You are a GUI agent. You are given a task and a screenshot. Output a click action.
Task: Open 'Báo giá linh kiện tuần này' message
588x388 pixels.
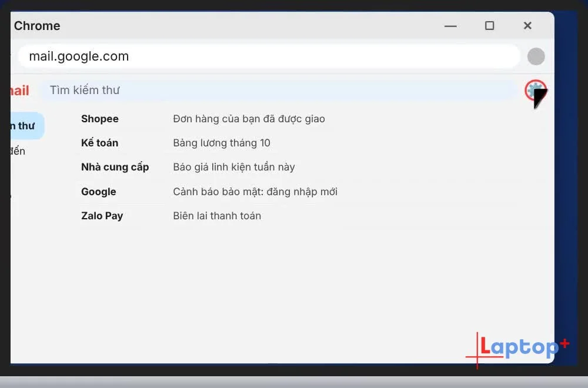(234, 167)
